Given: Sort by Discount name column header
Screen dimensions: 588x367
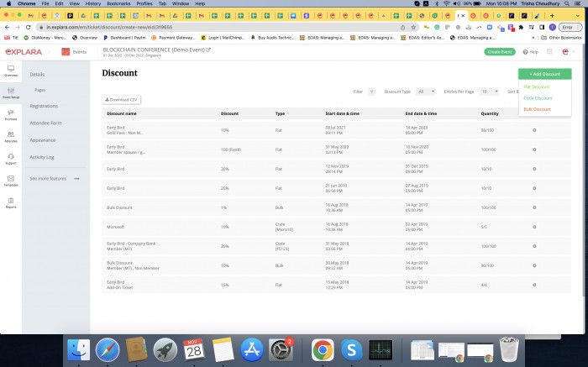Looking at the screenshot, I should [122, 113].
